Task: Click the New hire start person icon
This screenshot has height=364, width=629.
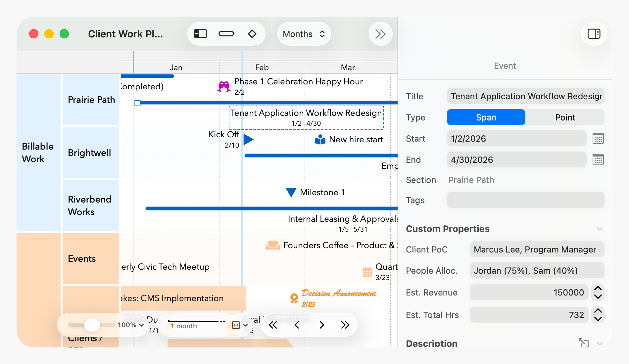Action: (319, 139)
